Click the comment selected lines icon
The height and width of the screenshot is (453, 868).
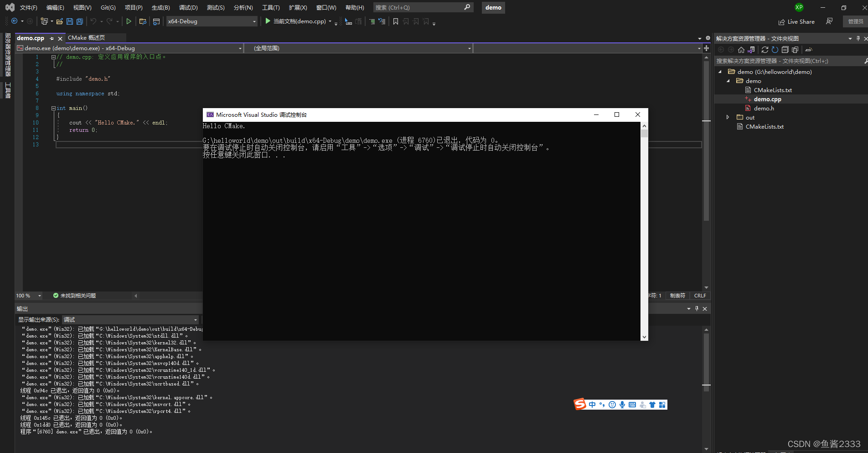pos(372,21)
